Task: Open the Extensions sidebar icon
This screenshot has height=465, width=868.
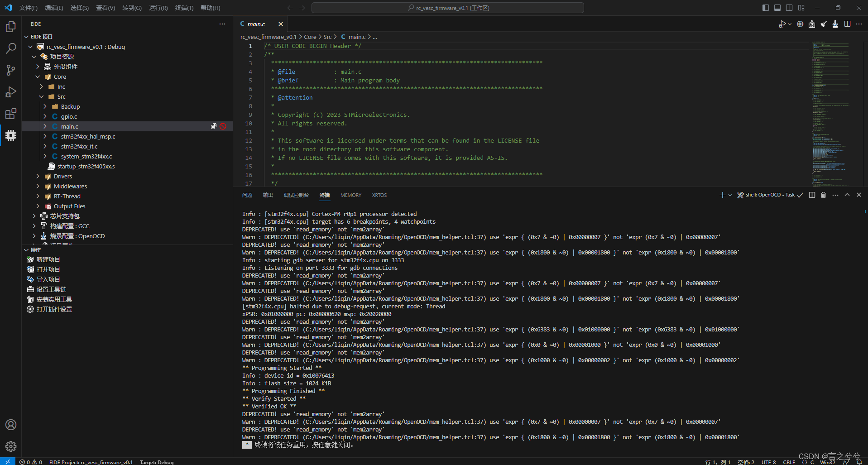Action: (x=10, y=114)
